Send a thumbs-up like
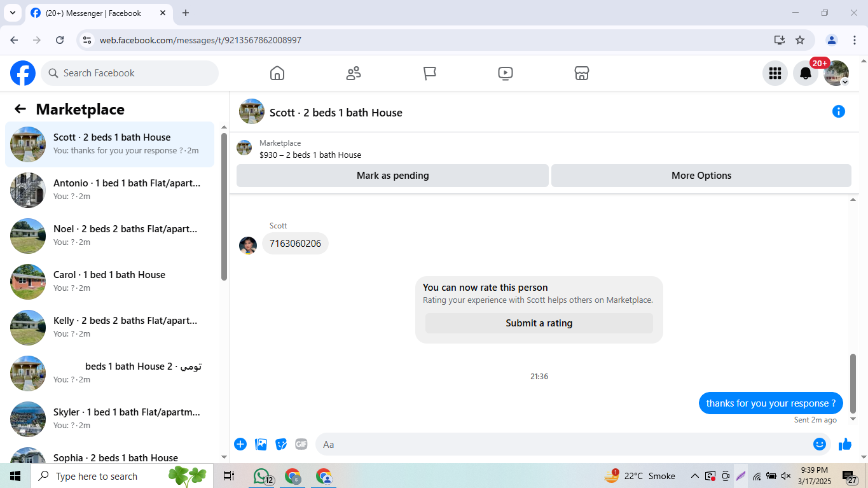The height and width of the screenshot is (488, 868). click(x=845, y=444)
